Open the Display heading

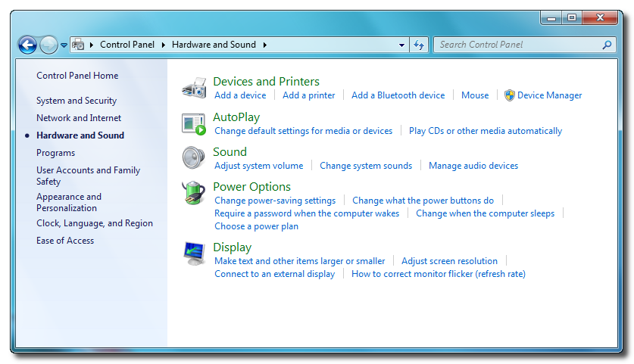point(232,247)
